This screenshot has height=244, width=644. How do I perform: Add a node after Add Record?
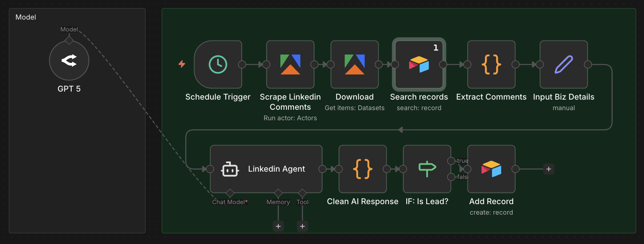549,169
